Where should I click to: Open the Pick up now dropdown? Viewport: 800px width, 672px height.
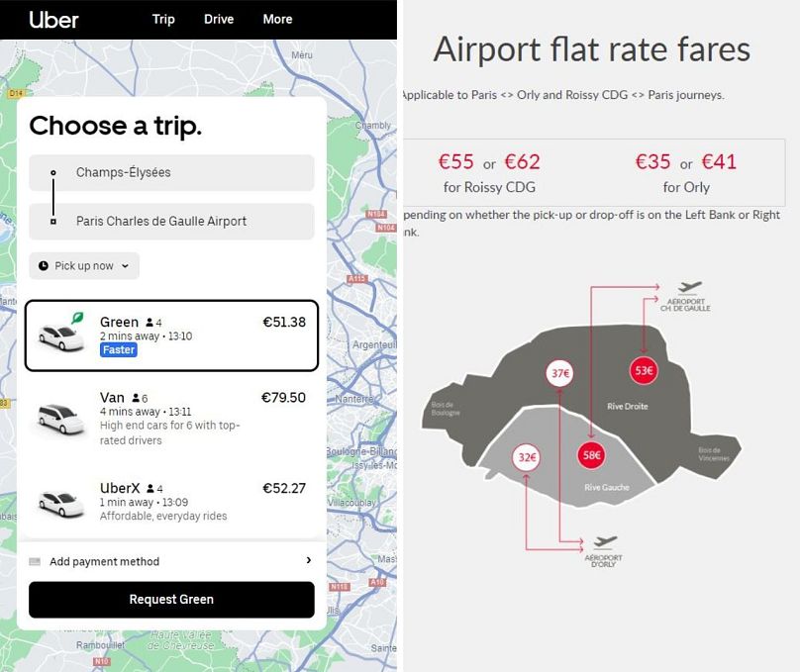(x=83, y=265)
